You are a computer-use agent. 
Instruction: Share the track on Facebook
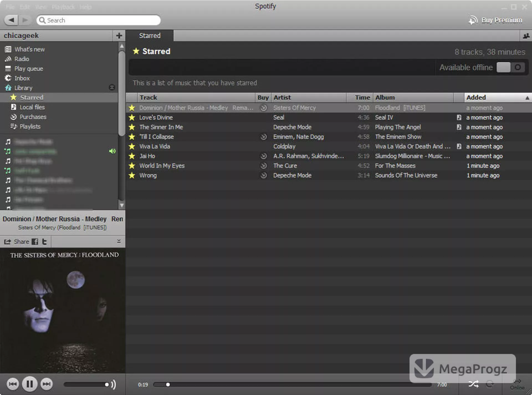35,242
